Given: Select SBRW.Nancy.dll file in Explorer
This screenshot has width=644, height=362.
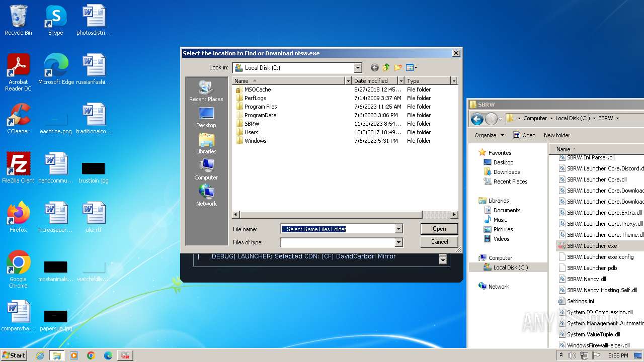Looking at the screenshot, I should (x=586, y=279).
